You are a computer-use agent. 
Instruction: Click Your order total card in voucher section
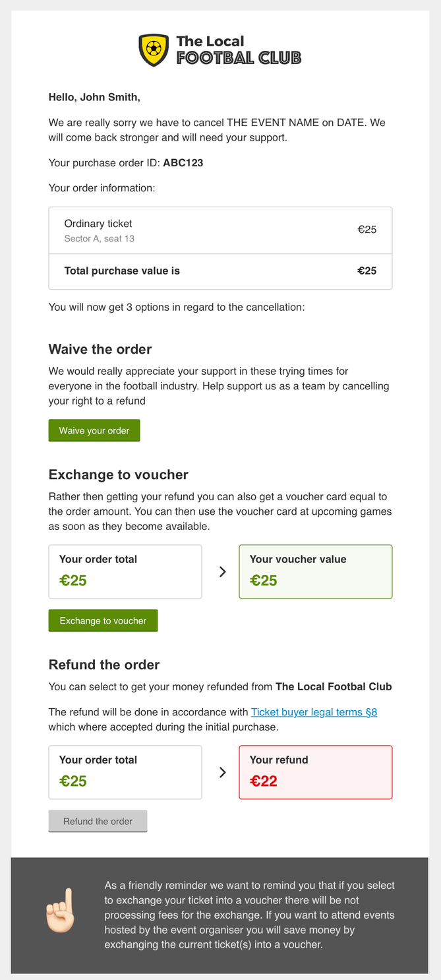[x=125, y=572]
